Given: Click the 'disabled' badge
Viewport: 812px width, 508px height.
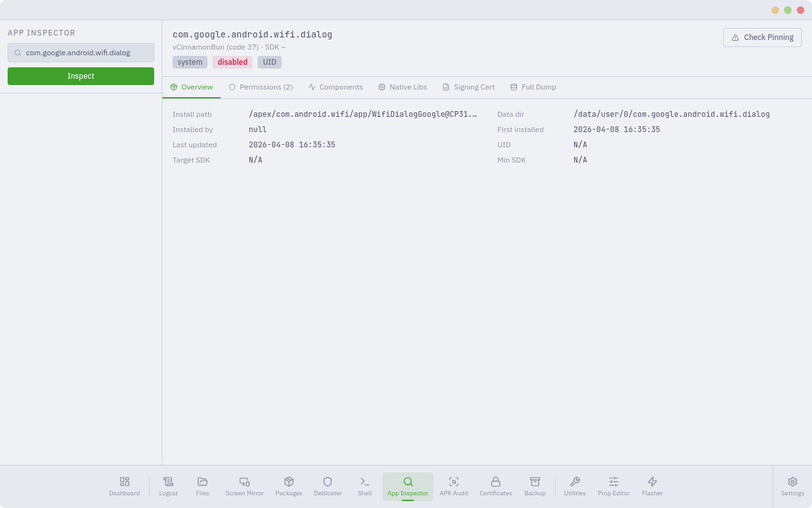Looking at the screenshot, I should pyautogui.click(x=232, y=62).
